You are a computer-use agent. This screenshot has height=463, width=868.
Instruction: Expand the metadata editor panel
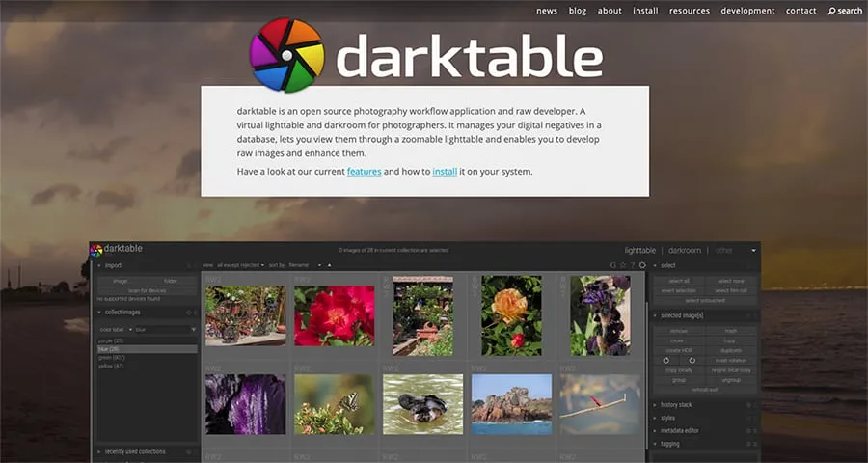click(656, 431)
